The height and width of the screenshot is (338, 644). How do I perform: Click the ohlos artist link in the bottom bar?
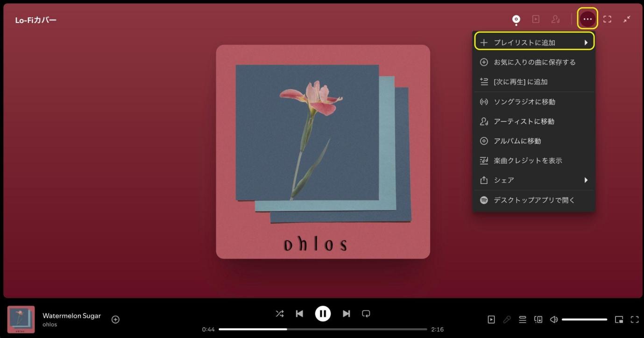click(x=50, y=324)
